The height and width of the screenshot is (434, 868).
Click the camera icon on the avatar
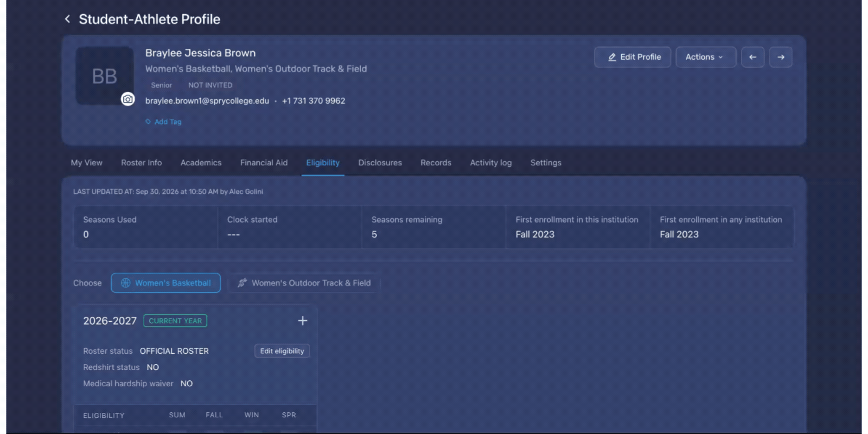pyautogui.click(x=127, y=99)
